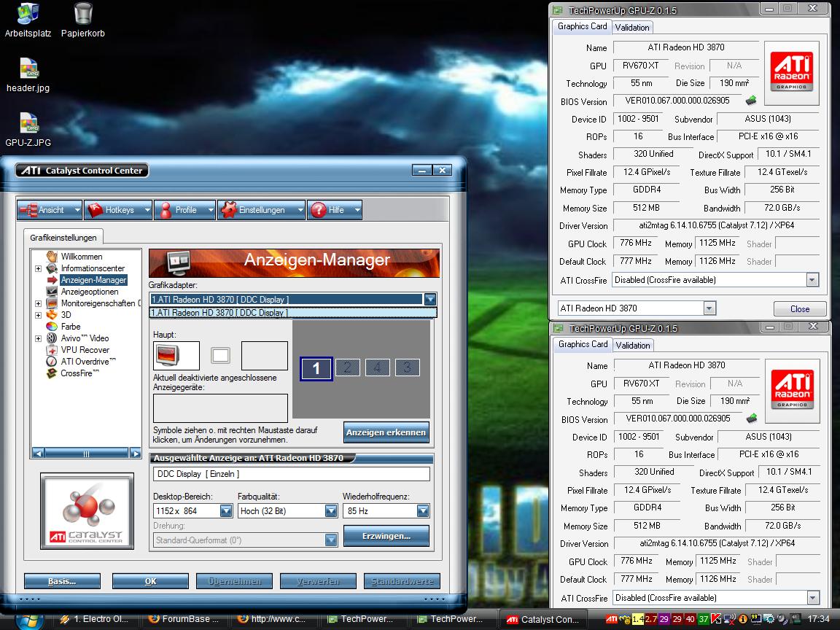Open Papierkorb recycle bin icon
Image resolution: width=840 pixels, height=630 pixels.
pyautogui.click(x=83, y=15)
